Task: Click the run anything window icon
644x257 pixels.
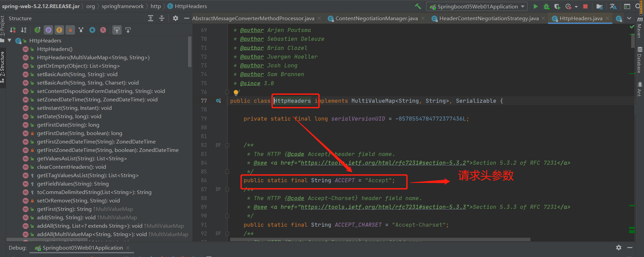Action: pyautogui.click(x=627, y=6)
